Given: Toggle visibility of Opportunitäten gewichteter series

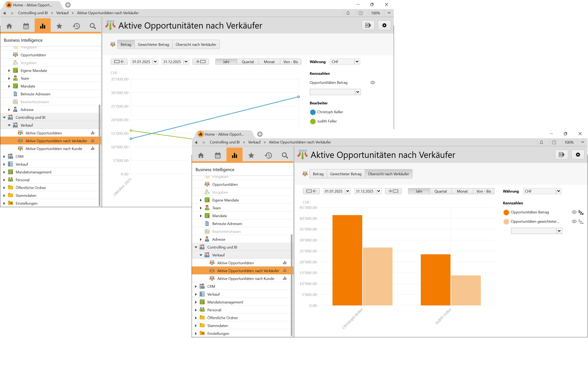Looking at the screenshot, I should 574,222.
